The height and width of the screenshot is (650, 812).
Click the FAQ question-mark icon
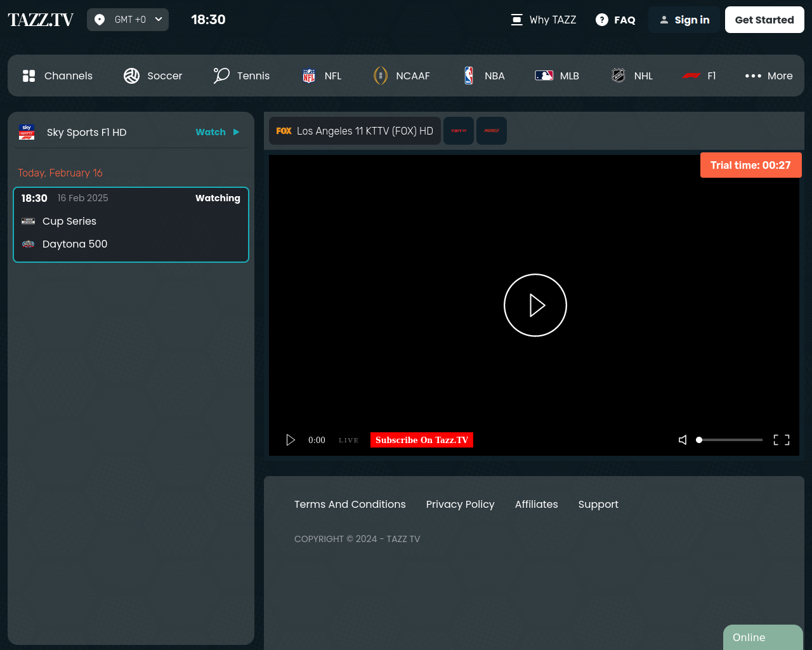[602, 20]
